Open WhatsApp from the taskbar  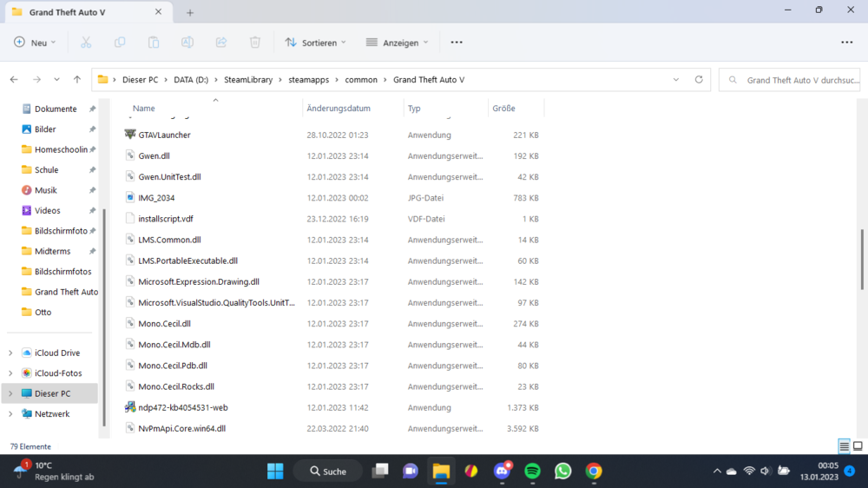[x=563, y=472]
